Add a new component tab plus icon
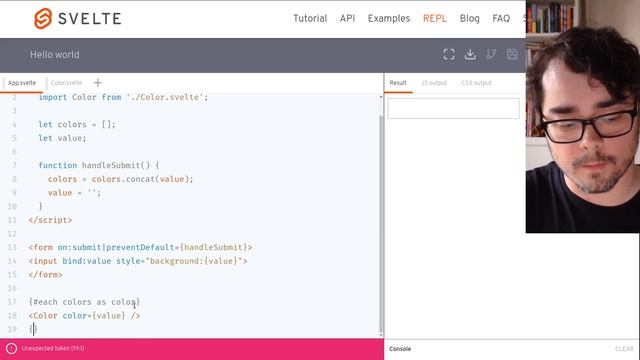640x360 pixels. [98, 83]
